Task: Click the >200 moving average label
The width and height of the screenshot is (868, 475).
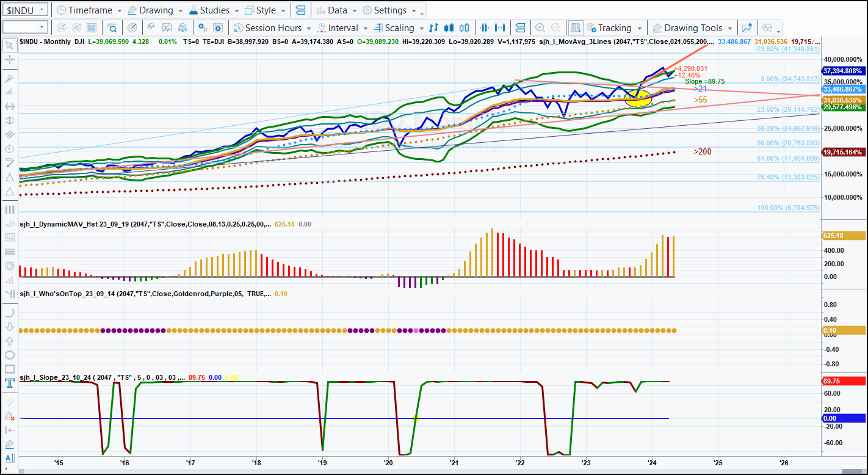Action: tap(702, 151)
